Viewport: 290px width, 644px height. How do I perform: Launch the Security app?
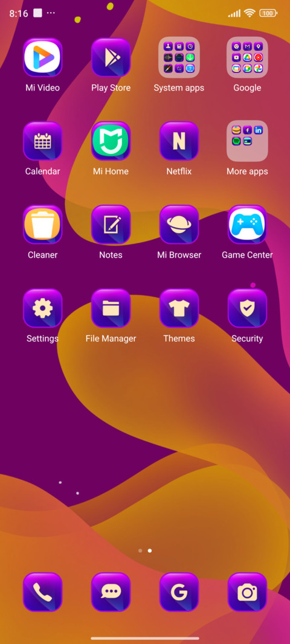pos(247,308)
